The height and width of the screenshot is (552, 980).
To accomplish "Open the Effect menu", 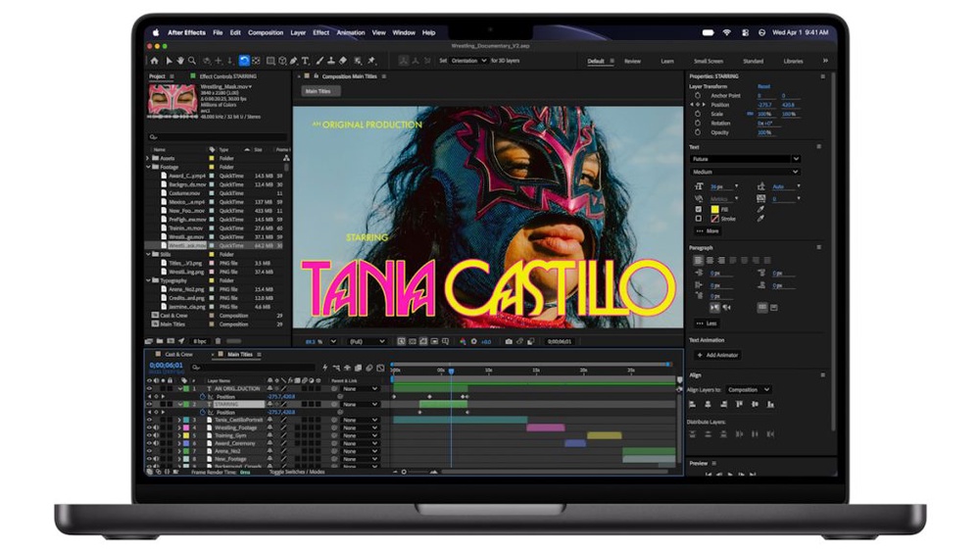I will pyautogui.click(x=321, y=32).
